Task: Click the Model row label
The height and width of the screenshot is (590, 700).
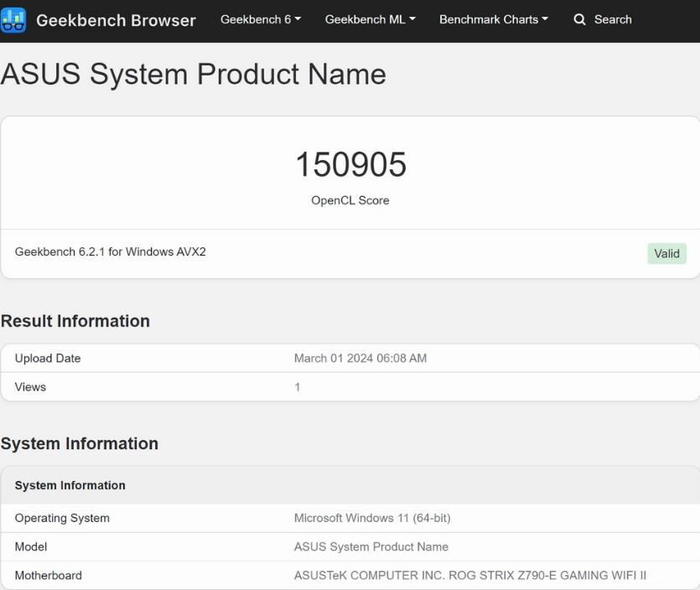Action: (31, 546)
